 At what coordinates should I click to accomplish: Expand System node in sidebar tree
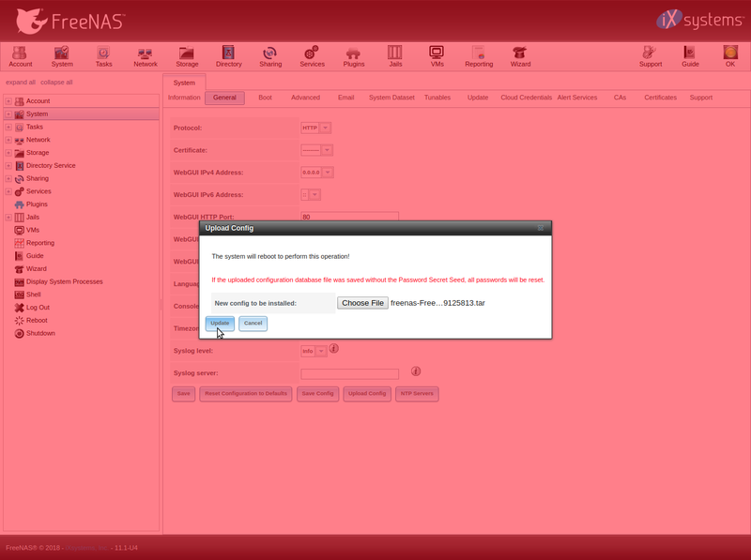tap(8, 114)
